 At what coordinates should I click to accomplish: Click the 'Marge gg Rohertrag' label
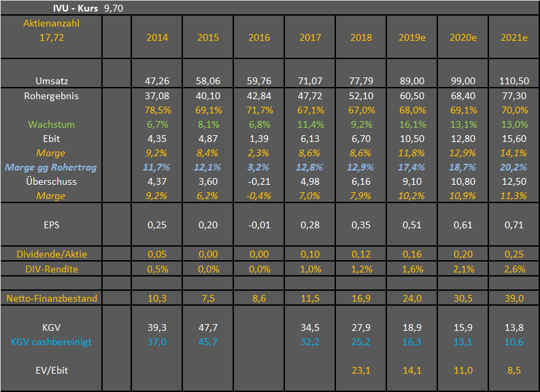[x=50, y=167]
